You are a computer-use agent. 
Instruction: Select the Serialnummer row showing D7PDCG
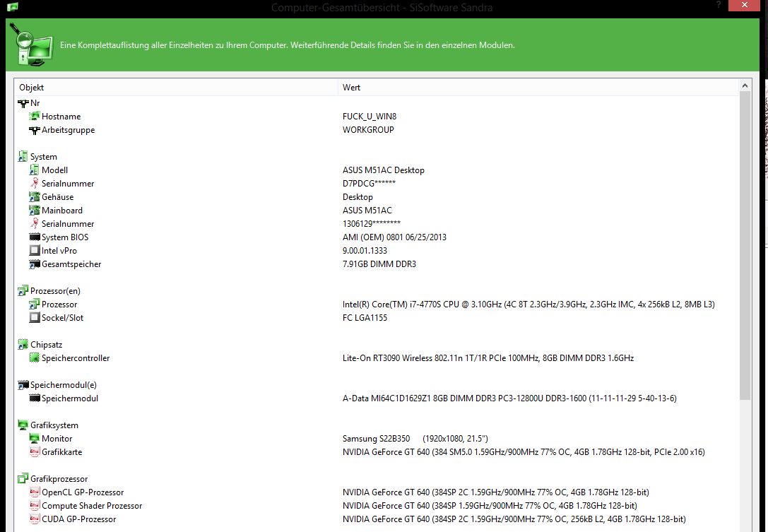pos(67,184)
